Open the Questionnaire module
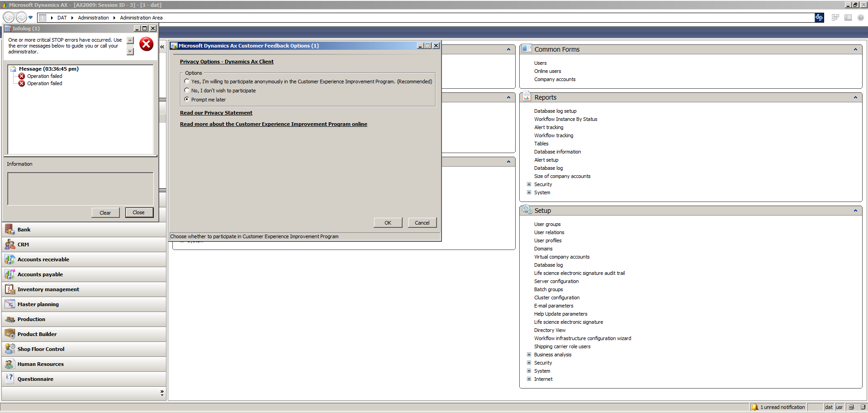 [x=84, y=379]
